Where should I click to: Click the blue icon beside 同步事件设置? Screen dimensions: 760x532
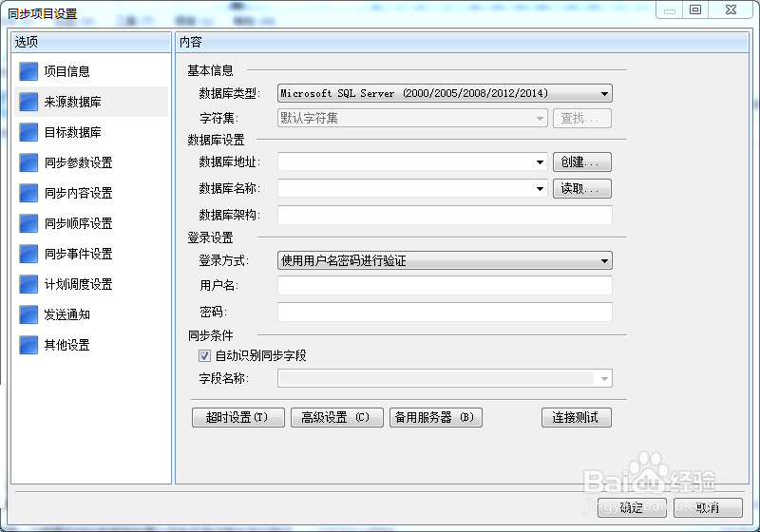[28, 254]
